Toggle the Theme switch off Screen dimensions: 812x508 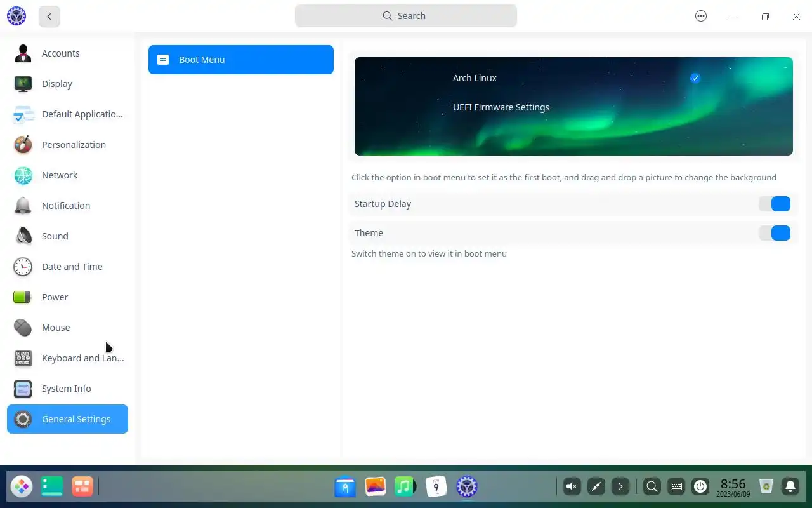click(x=775, y=233)
